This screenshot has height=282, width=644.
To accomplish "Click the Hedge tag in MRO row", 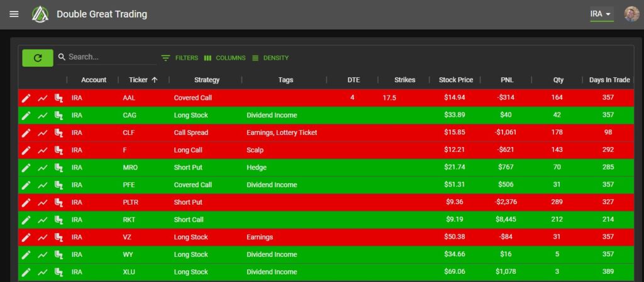I will coord(257,167).
